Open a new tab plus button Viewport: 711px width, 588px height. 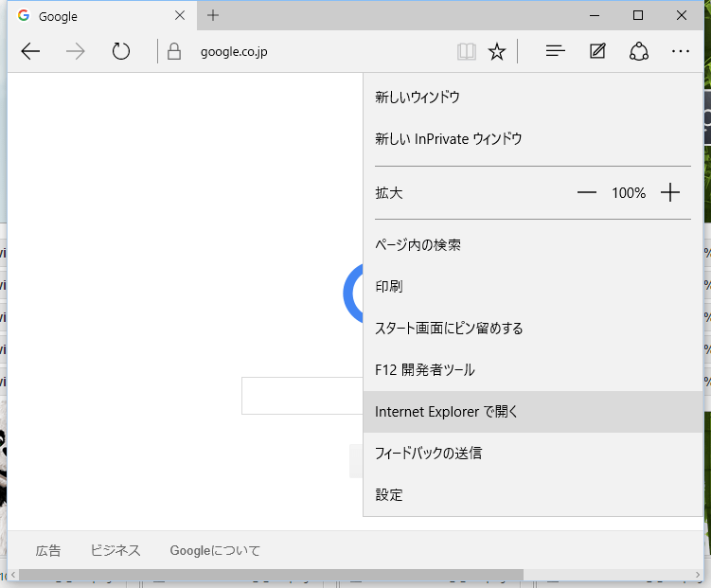click(x=213, y=15)
